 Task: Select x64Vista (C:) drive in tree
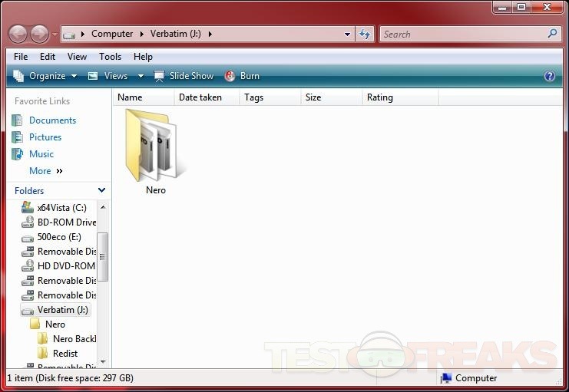click(x=61, y=208)
